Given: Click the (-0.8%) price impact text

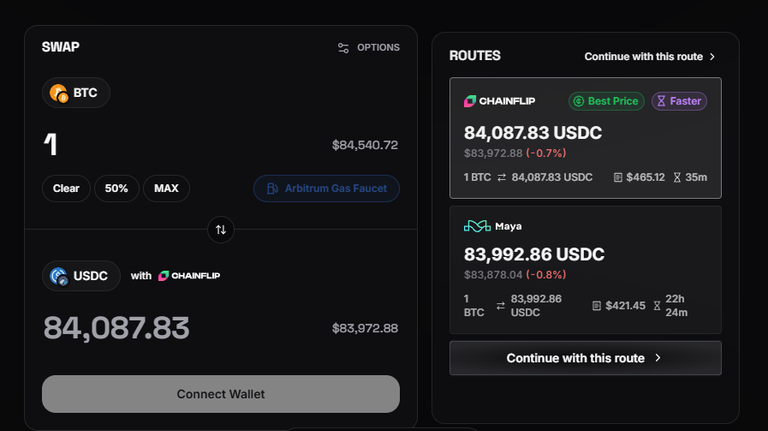Looking at the screenshot, I should pos(546,275).
